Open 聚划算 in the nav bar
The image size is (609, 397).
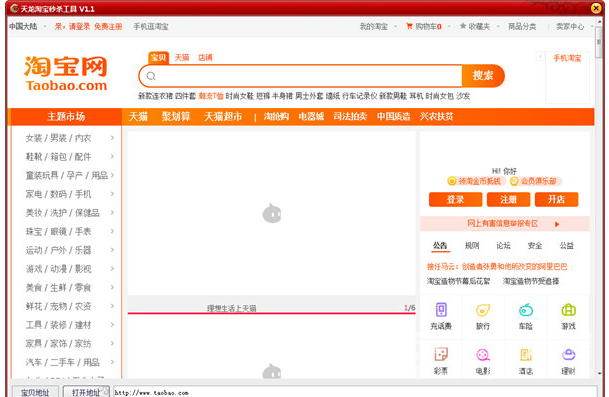click(176, 117)
